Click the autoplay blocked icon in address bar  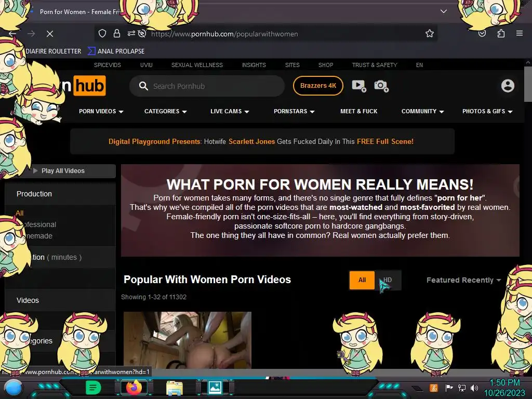[142, 33]
